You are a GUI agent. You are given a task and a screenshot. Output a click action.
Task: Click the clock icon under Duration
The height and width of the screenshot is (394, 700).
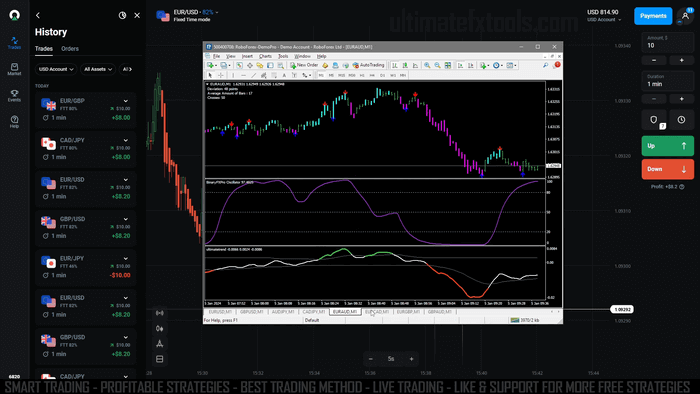click(681, 120)
